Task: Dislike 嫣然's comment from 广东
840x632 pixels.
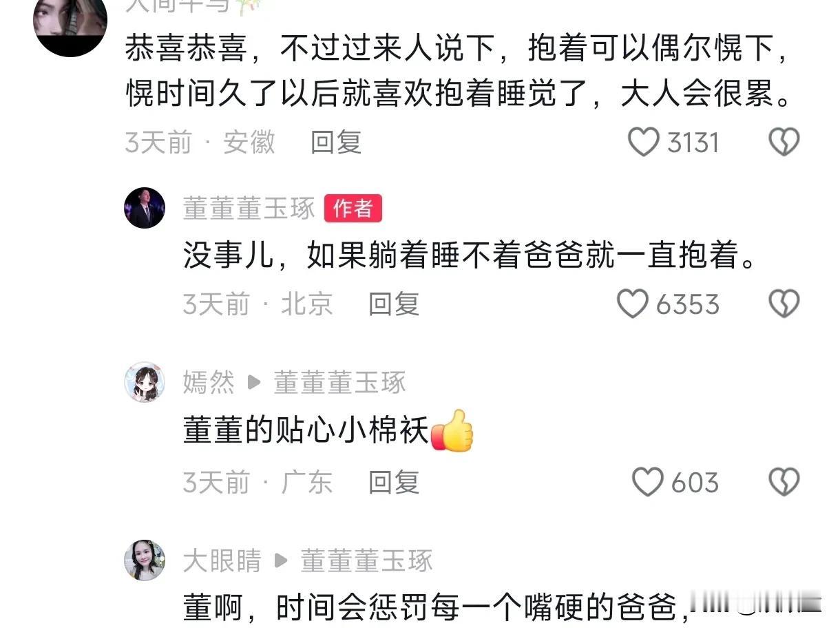Action: [784, 482]
